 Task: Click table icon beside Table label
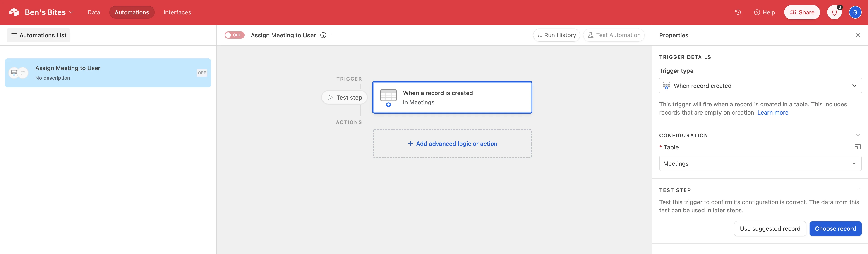pyautogui.click(x=858, y=147)
